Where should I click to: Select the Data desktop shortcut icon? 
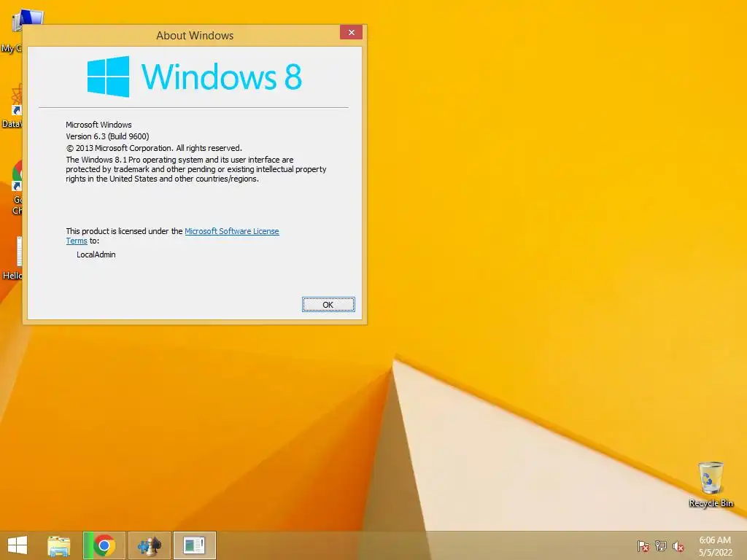coord(12,107)
